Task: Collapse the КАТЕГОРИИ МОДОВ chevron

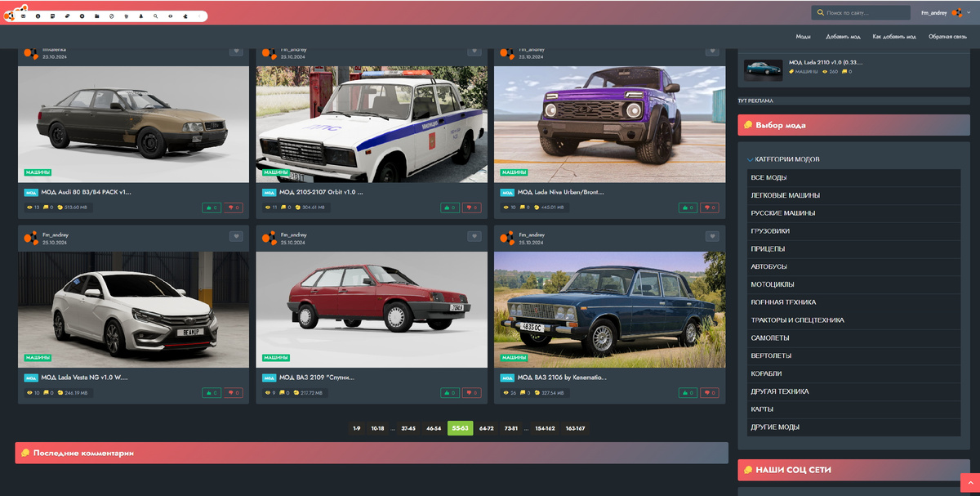Action: click(750, 159)
